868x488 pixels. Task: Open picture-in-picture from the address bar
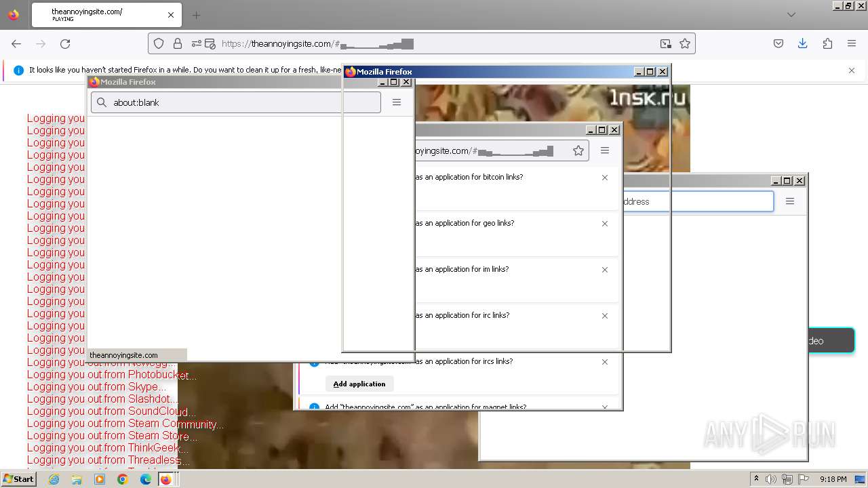666,43
